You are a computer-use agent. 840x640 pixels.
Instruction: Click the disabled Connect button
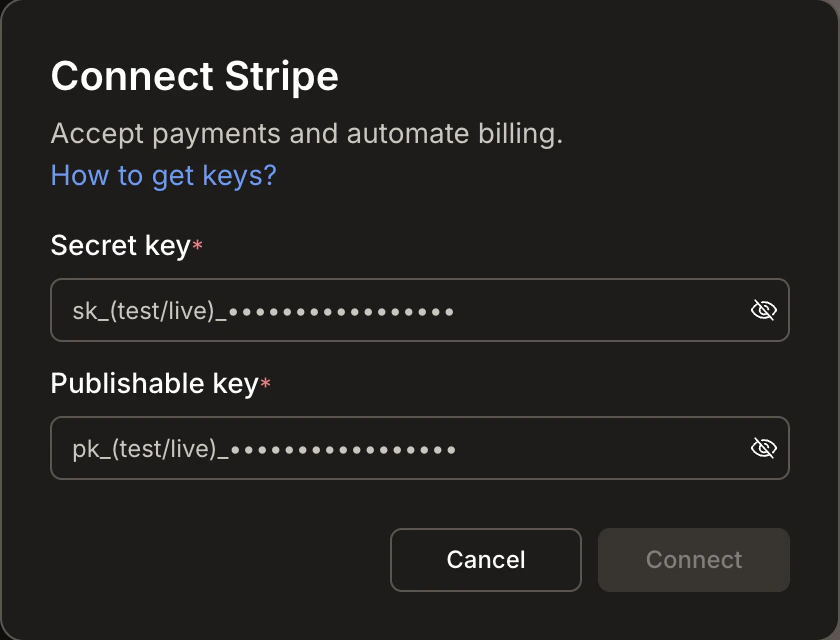tap(693, 560)
